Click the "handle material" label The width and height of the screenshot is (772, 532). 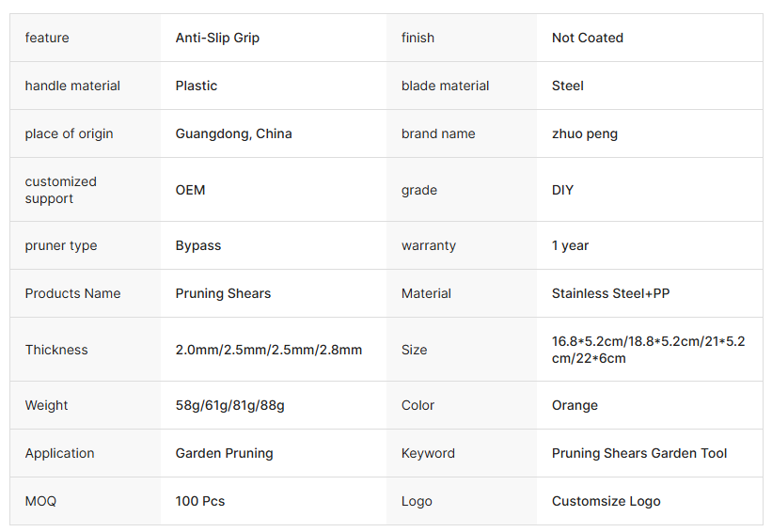pyautogui.click(x=72, y=86)
